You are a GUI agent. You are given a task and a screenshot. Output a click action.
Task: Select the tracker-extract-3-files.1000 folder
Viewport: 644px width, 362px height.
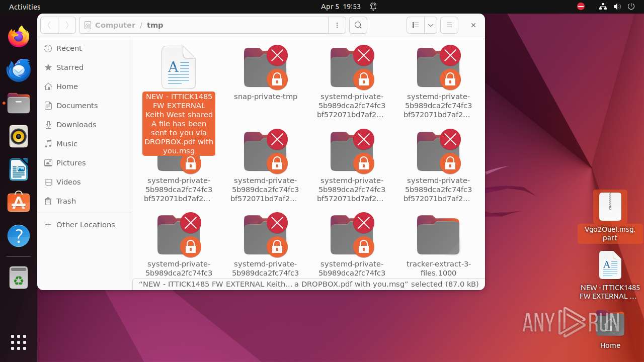click(x=439, y=245)
